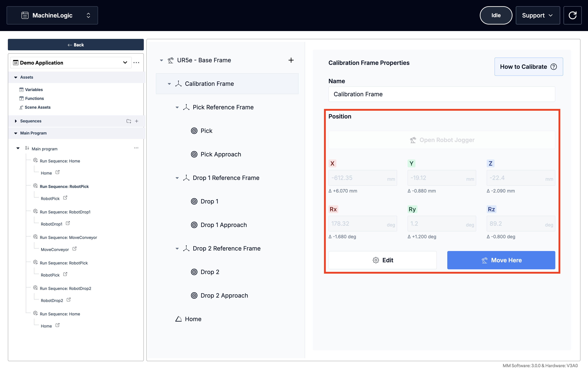
Task: Click the Idle status button
Action: coord(496,15)
